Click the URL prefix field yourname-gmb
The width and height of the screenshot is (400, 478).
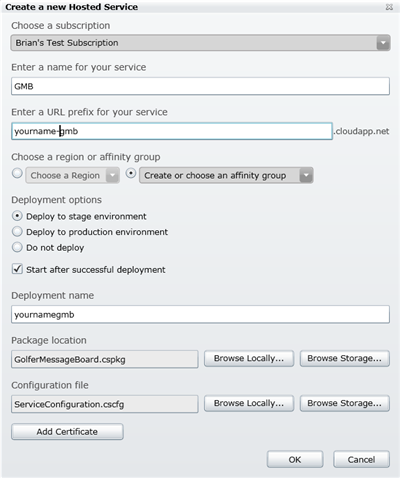pyautogui.click(x=172, y=131)
